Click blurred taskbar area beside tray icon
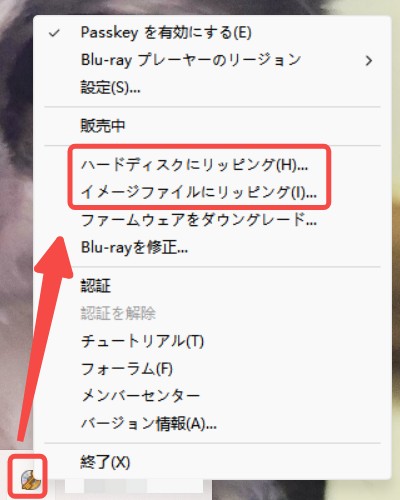400x500 pixels. tap(133, 487)
